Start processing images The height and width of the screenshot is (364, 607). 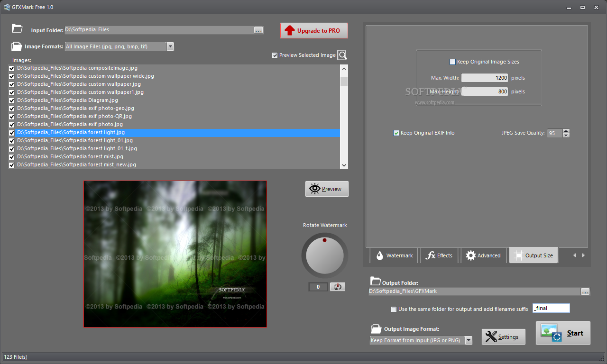click(x=563, y=333)
